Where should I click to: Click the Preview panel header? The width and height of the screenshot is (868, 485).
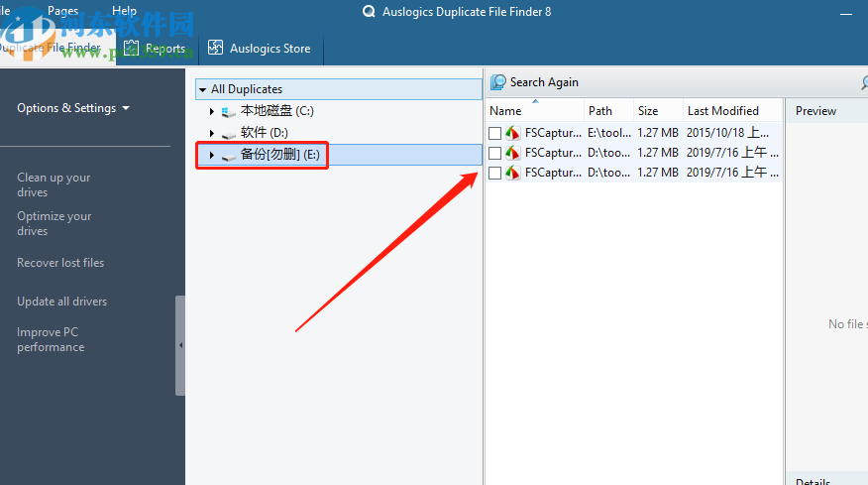[x=815, y=111]
